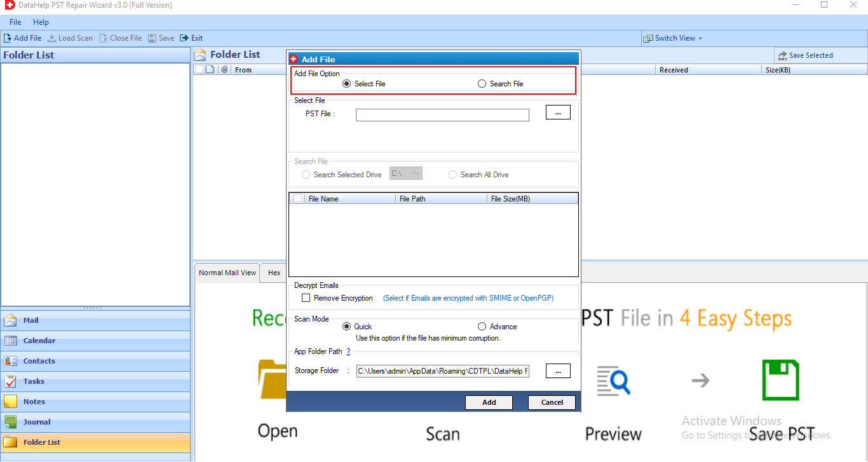The height and width of the screenshot is (462, 868).
Task: Click the Add button in dialog
Action: (489, 402)
